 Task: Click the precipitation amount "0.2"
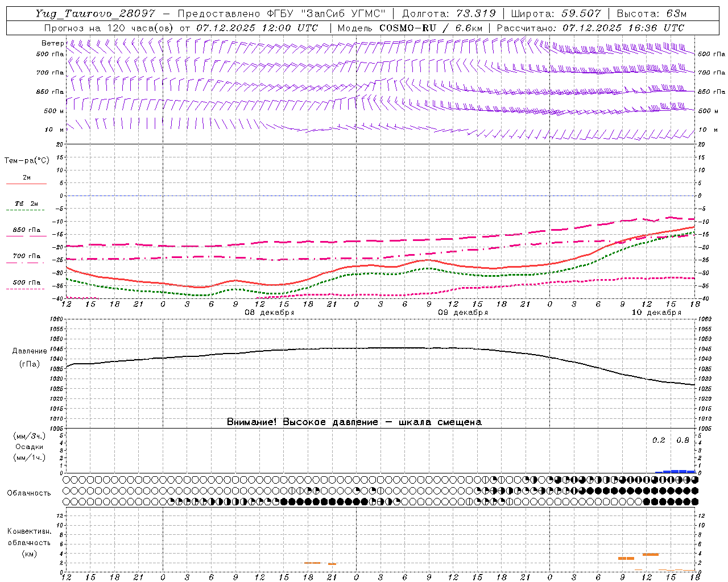coord(659,440)
